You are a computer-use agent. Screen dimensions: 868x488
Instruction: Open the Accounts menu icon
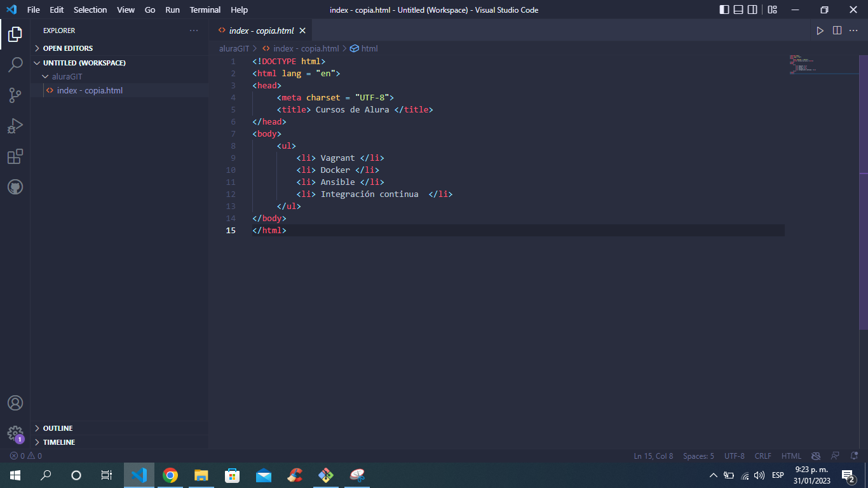coord(15,403)
